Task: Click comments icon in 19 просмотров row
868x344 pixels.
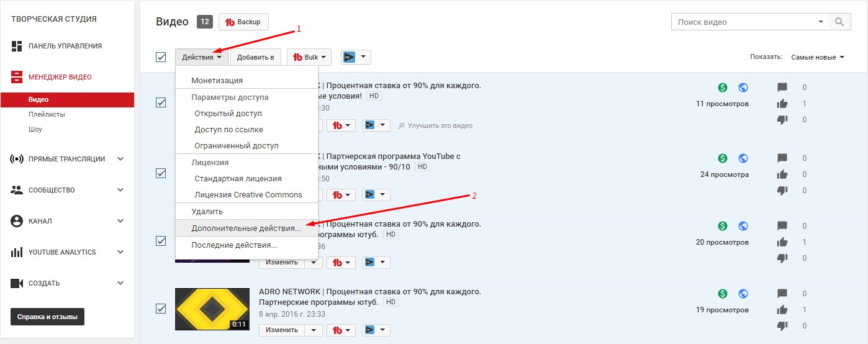Action: coord(782,294)
